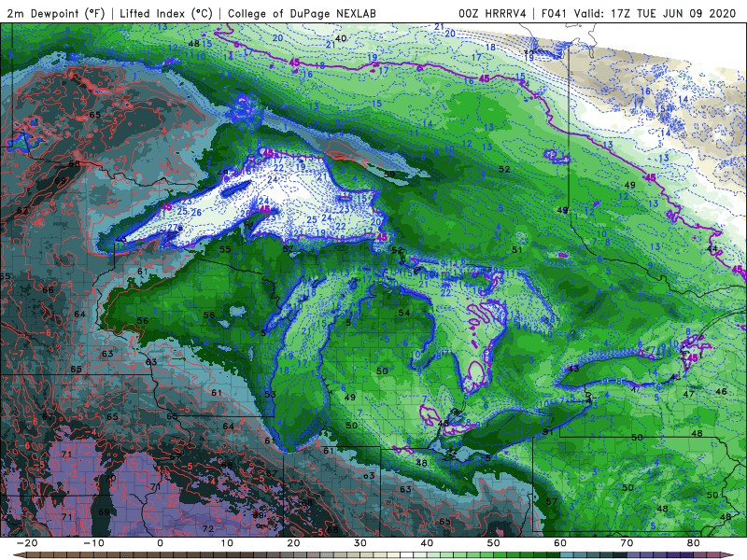The height and width of the screenshot is (560, 747).
Task: Click the '60' label on color scale
Action: click(560, 543)
